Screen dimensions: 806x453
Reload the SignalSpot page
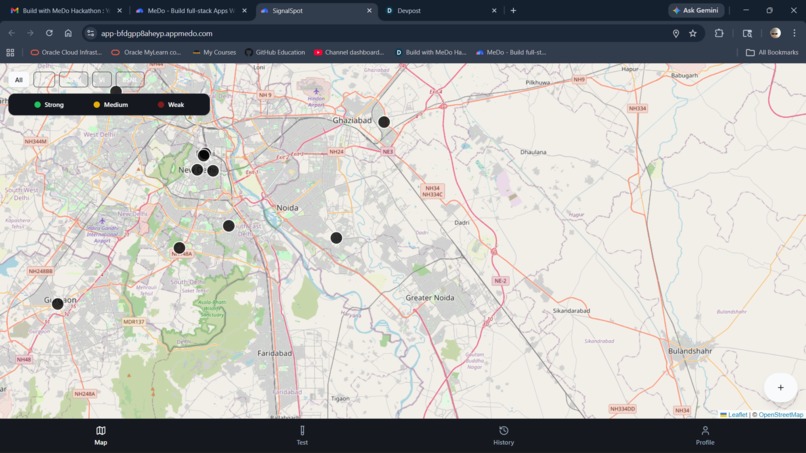click(x=49, y=33)
